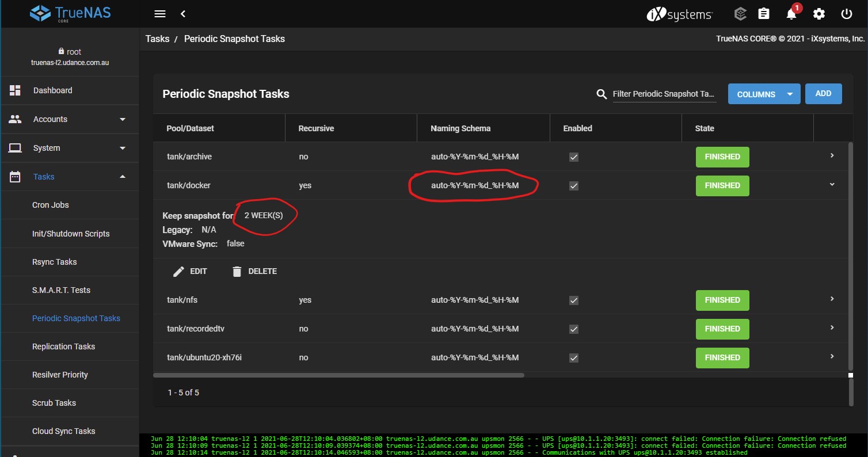This screenshot has width=868, height=457.
Task: Expand the tank/nfs row chevron
Action: point(832,299)
